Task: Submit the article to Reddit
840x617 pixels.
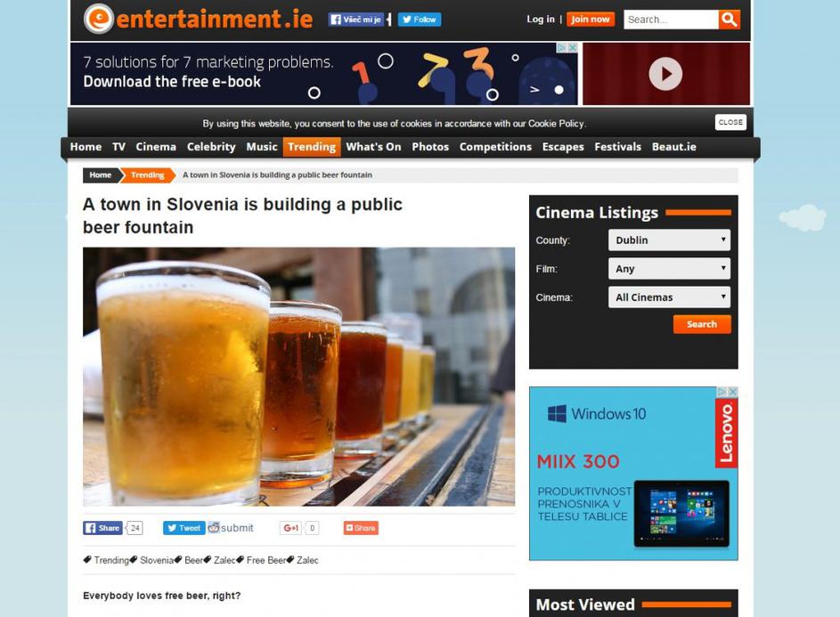Action: tap(231, 528)
